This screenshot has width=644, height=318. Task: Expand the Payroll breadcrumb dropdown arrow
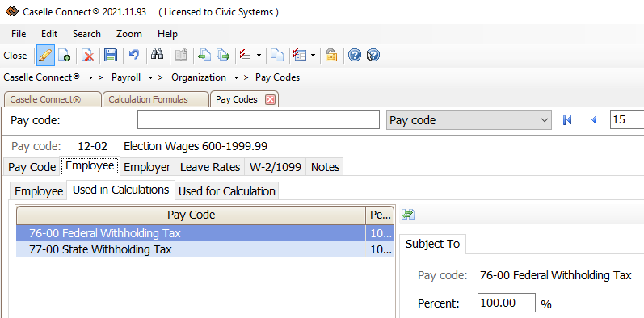pos(151,77)
